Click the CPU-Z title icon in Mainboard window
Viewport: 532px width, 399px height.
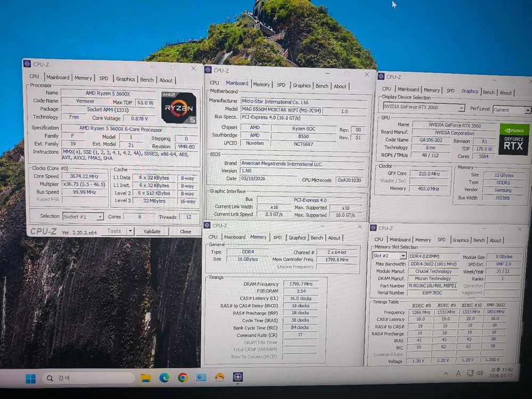208,70
